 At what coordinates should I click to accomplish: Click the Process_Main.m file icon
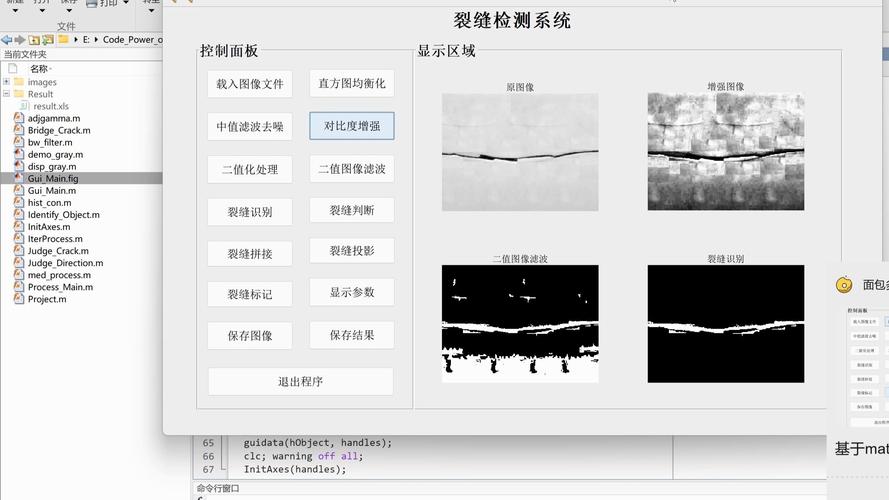point(19,287)
